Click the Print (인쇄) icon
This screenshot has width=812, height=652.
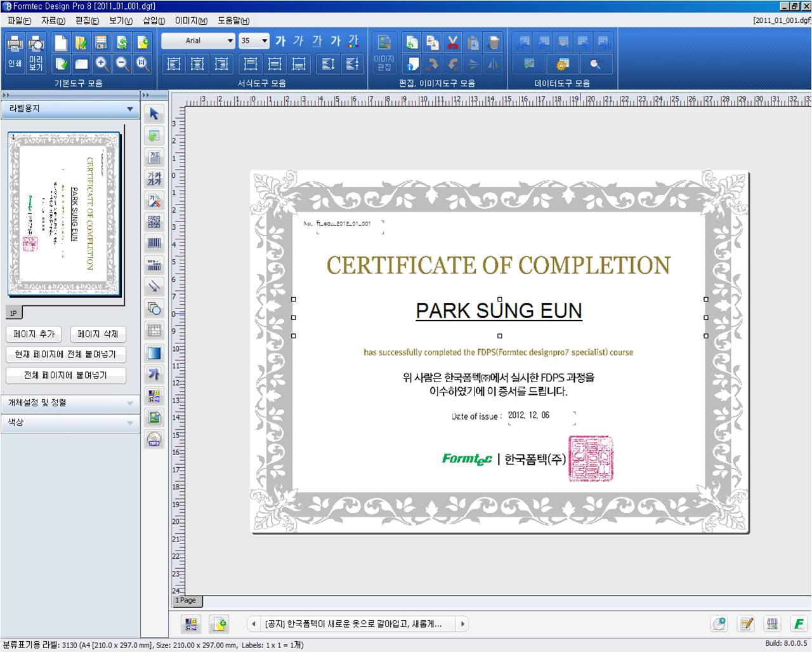[15, 52]
